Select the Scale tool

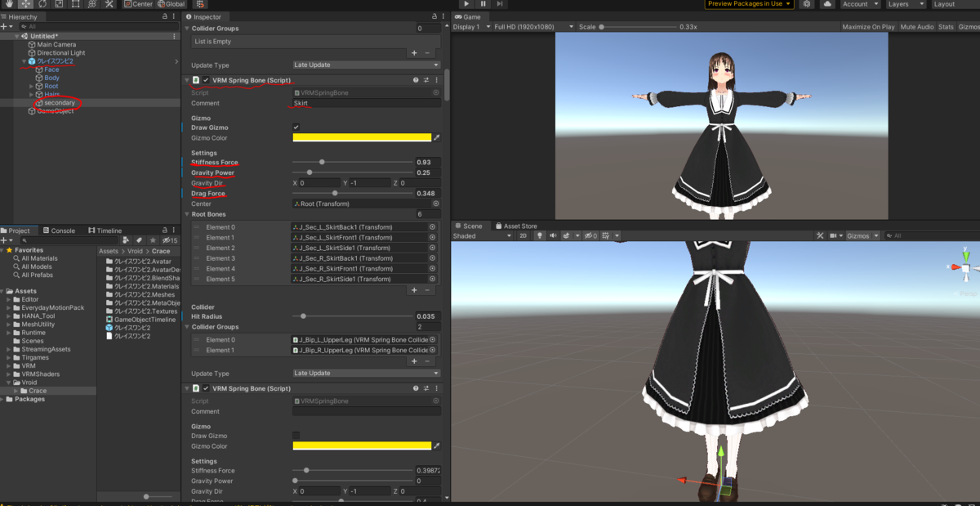click(x=58, y=4)
